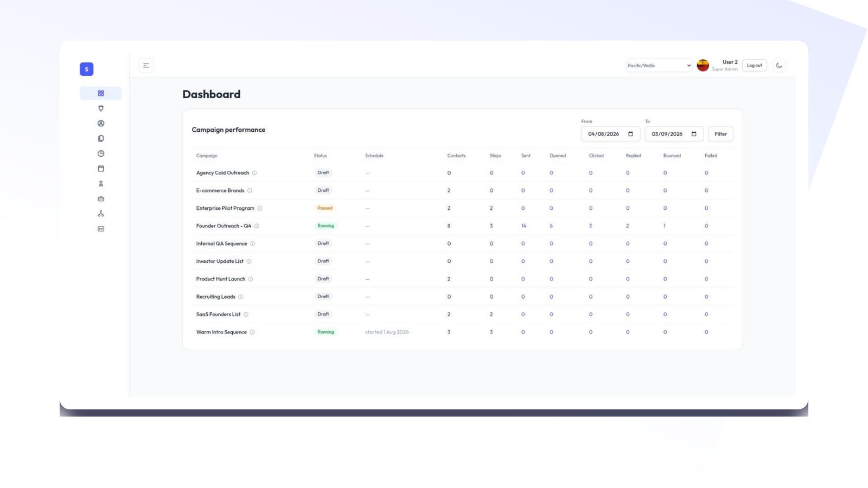Open the briefcase icon in sidebar
Screen dimensions: 868x488
click(x=101, y=199)
